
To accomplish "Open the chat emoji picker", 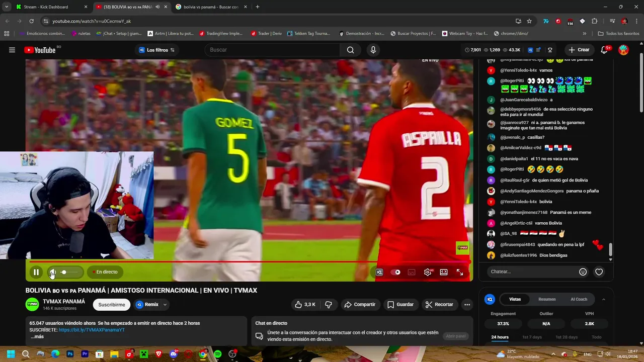I will pos(583,271).
